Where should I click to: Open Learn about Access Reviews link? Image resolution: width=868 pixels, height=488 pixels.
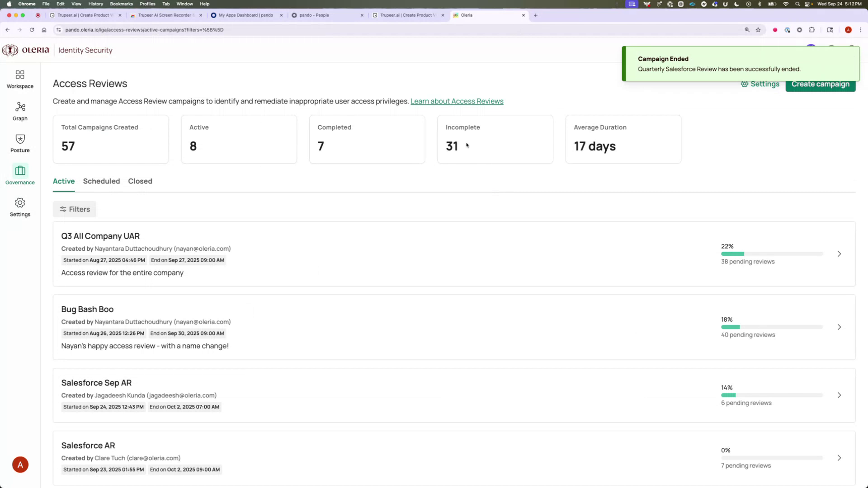coord(457,101)
